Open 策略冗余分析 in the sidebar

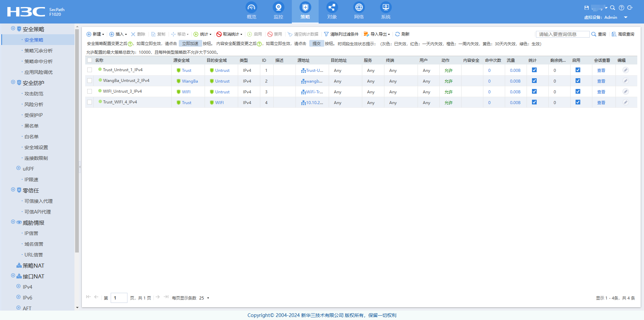click(x=38, y=51)
